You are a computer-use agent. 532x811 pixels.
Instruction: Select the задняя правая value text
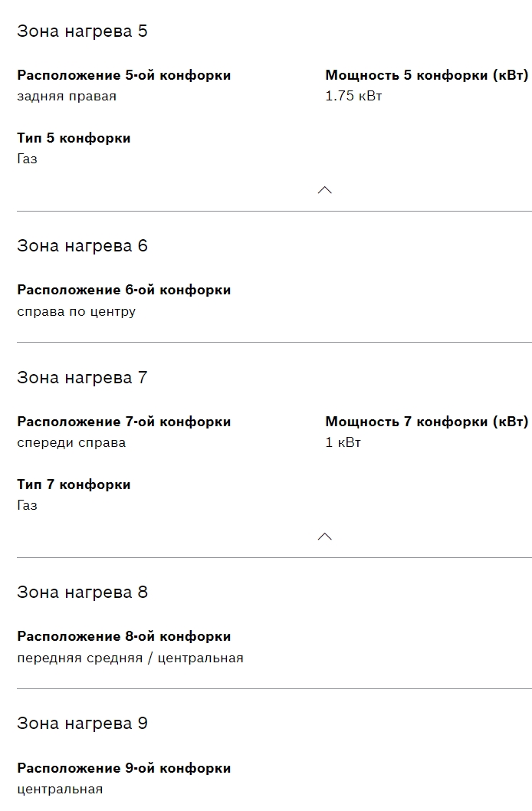coord(67,97)
